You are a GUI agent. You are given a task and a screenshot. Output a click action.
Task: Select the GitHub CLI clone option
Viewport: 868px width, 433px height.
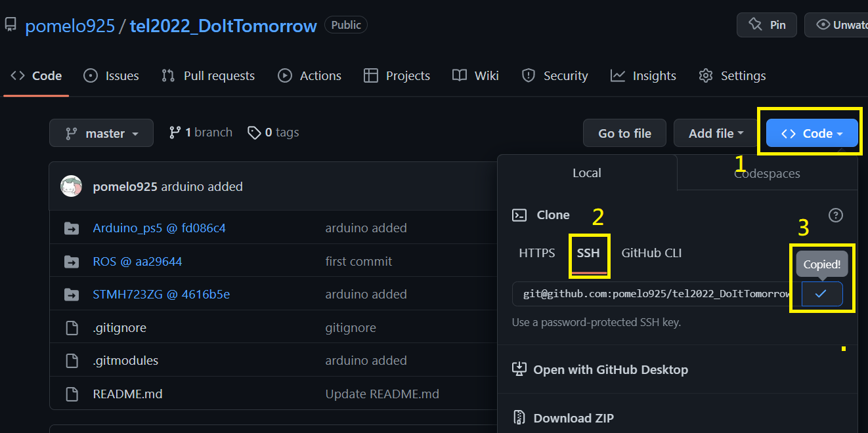651,253
